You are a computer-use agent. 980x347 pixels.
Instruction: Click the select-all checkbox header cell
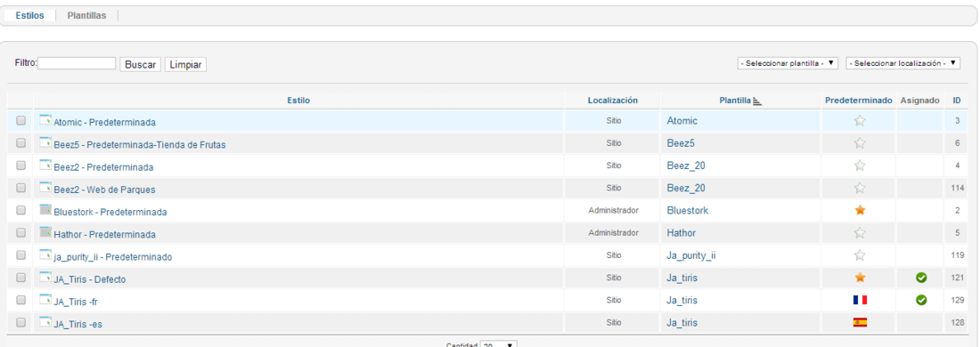click(20, 100)
